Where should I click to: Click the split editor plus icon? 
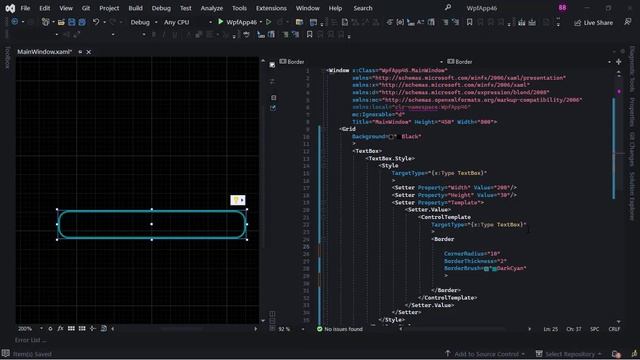click(x=619, y=62)
